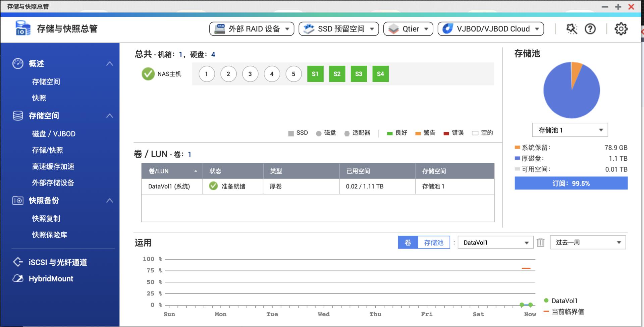Open the help question mark icon

pyautogui.click(x=590, y=29)
